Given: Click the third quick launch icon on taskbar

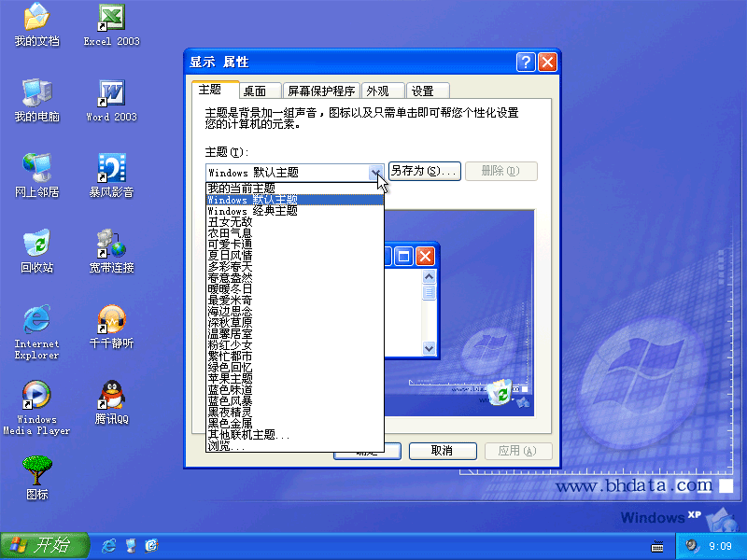Looking at the screenshot, I should [x=151, y=546].
